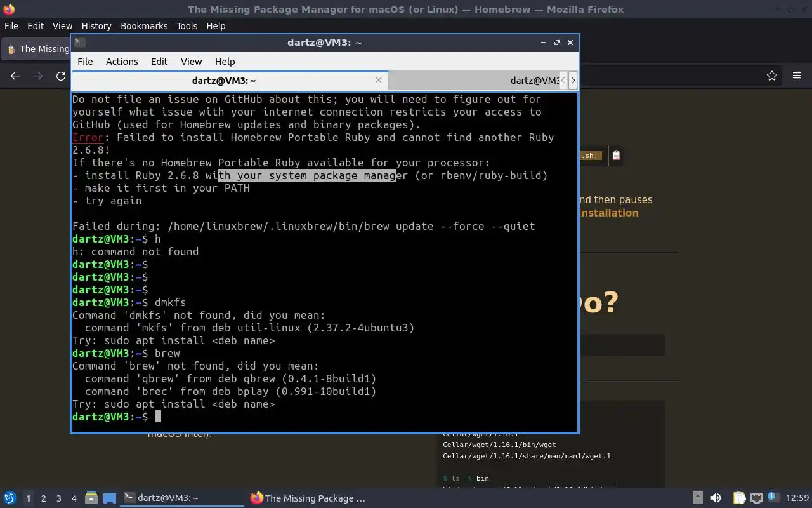Select the dartz@VM3 terminal taskbar entry
Image resolution: width=812 pixels, height=508 pixels.
[x=183, y=498]
